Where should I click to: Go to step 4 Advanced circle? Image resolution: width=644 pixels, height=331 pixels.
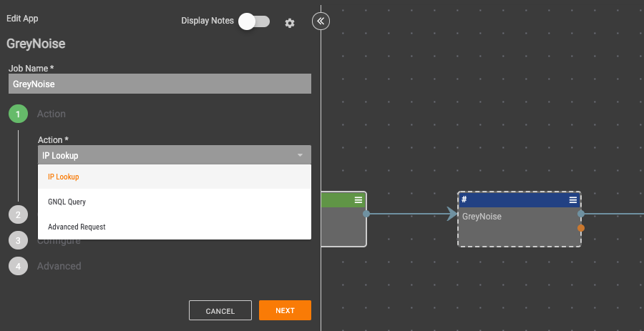(18, 266)
